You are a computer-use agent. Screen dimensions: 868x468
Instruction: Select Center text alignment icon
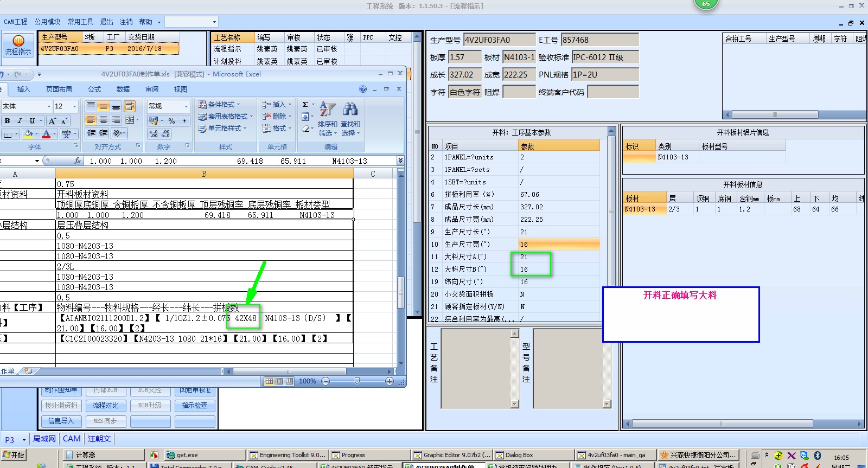[103, 120]
